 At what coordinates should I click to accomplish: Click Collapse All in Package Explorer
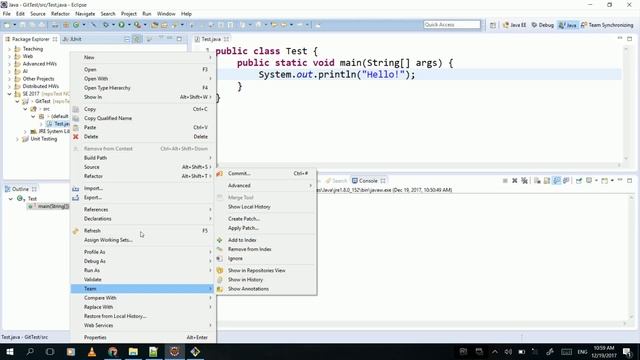pos(127,39)
